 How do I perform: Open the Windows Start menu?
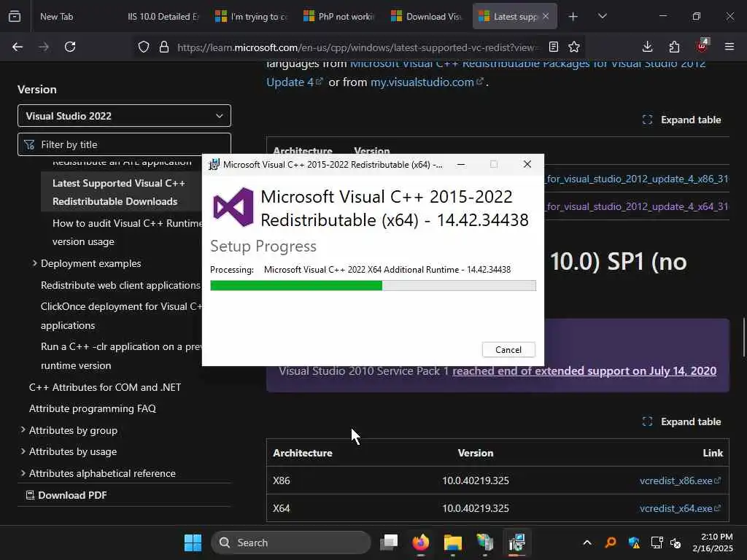193,542
